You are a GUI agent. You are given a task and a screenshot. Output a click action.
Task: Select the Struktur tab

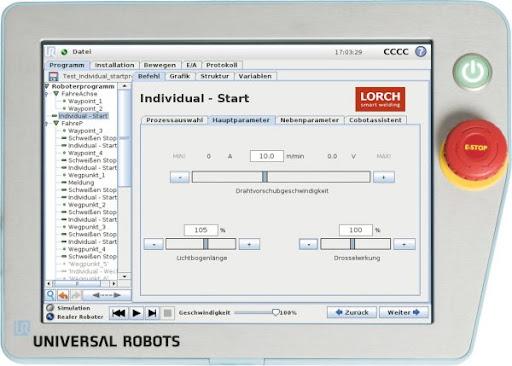point(215,76)
